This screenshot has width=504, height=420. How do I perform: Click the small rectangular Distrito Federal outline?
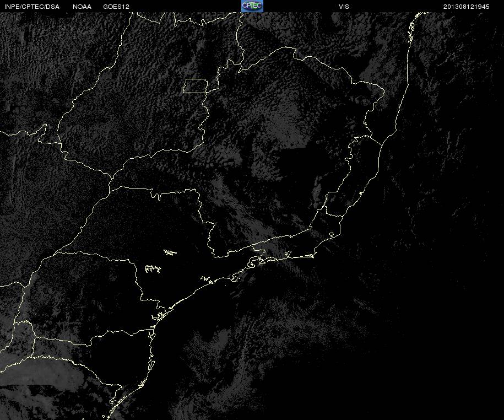point(196,86)
